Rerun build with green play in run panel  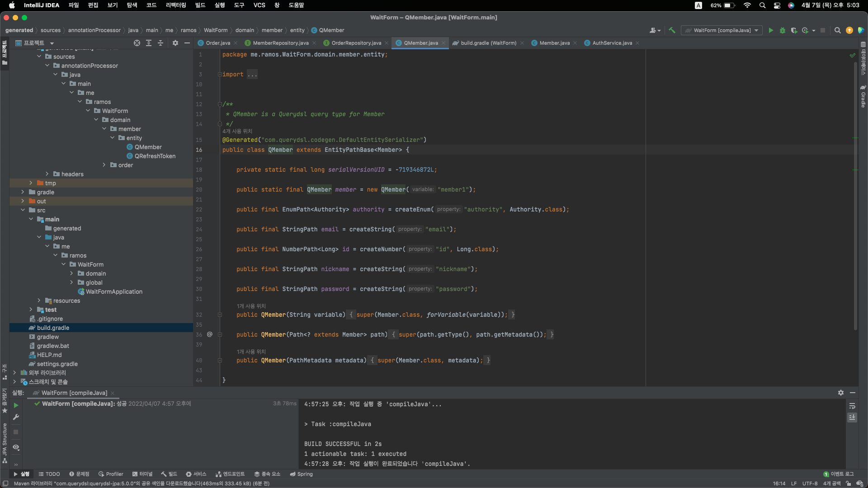pyautogui.click(x=16, y=405)
